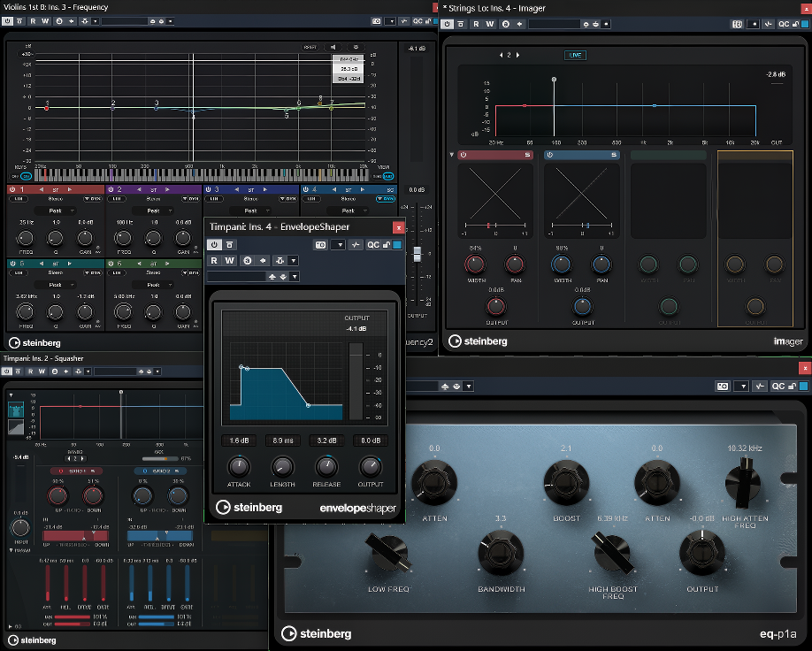Screen dimensions: 812x651
Task: Collapse Imager band section with triangle
Action: click(452, 155)
